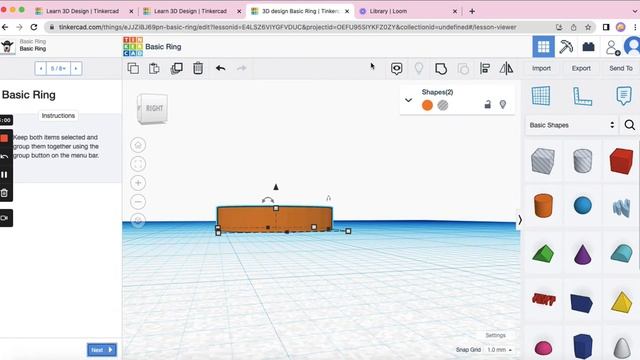Open the Align tool
The height and width of the screenshot is (360, 640).
[x=485, y=69]
